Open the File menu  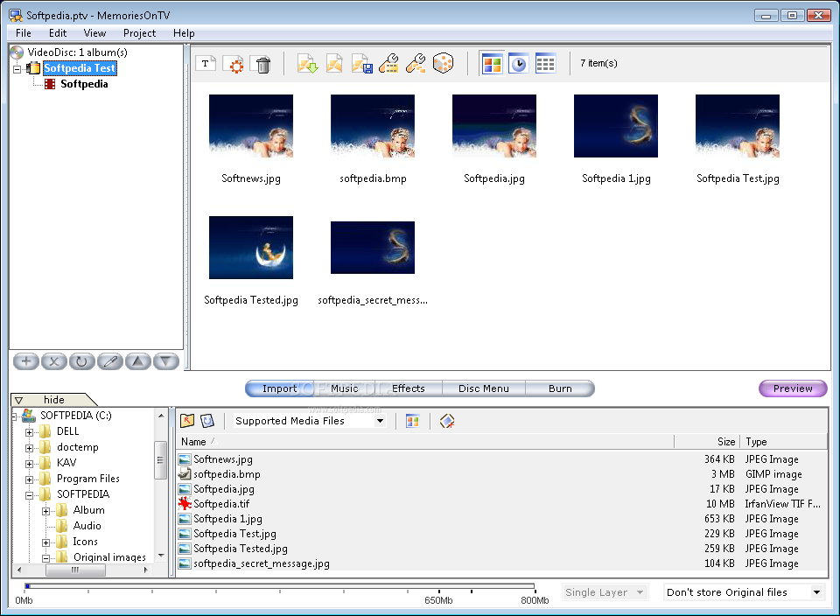(24, 33)
